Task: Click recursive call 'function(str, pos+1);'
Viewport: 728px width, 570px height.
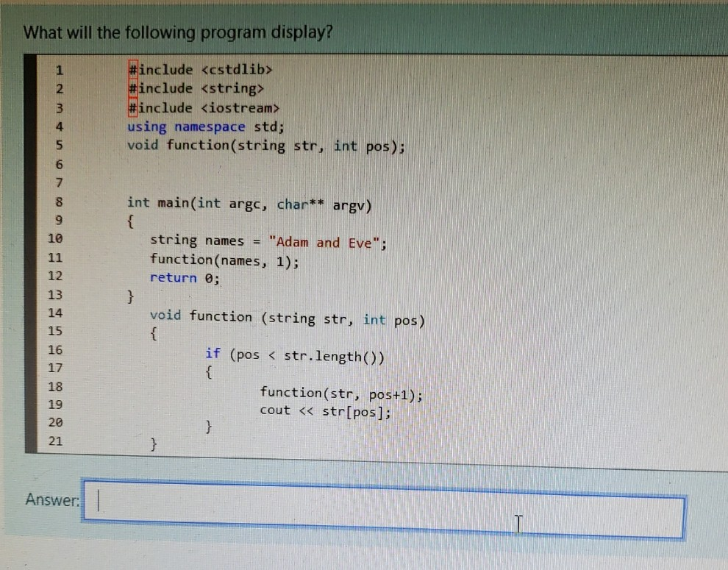Action: (x=340, y=393)
